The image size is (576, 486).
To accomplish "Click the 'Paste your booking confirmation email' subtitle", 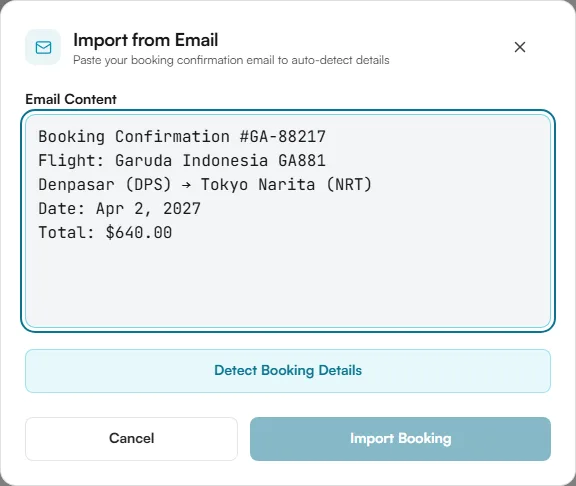I will tap(231, 60).
